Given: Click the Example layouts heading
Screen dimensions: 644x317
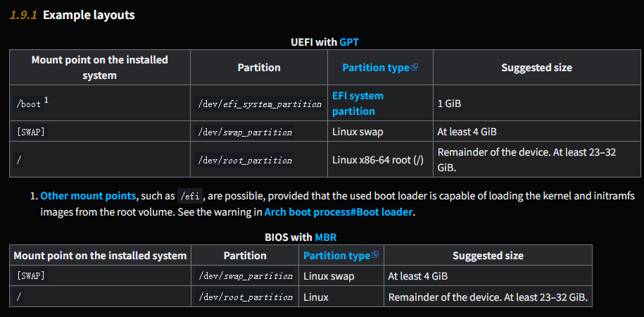Looking at the screenshot, I should (x=89, y=15).
